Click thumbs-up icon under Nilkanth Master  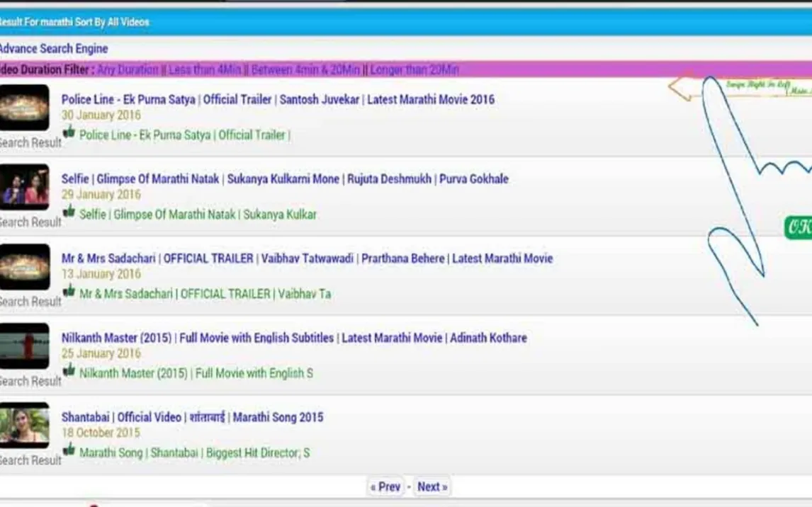point(69,370)
